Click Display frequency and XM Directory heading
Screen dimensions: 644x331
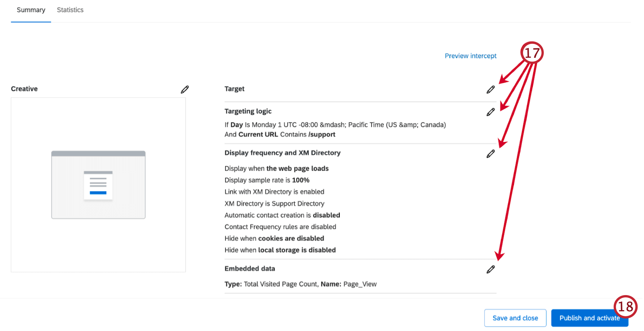click(x=282, y=153)
